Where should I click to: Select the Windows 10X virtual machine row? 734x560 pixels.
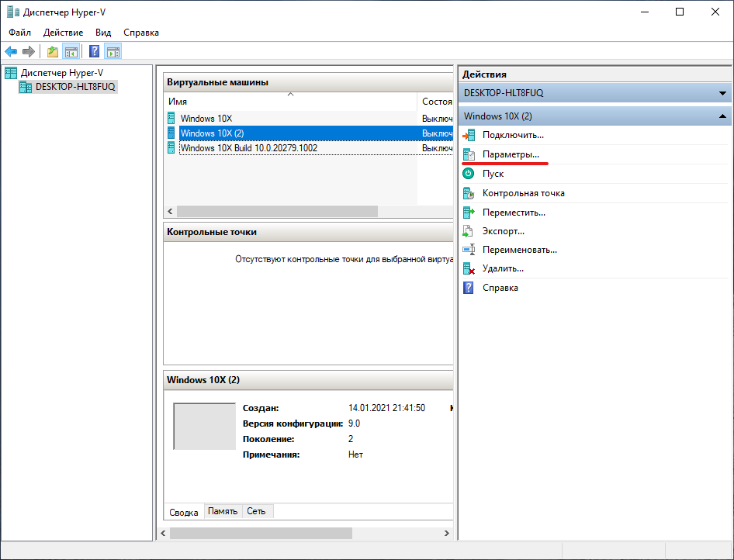coord(309,119)
